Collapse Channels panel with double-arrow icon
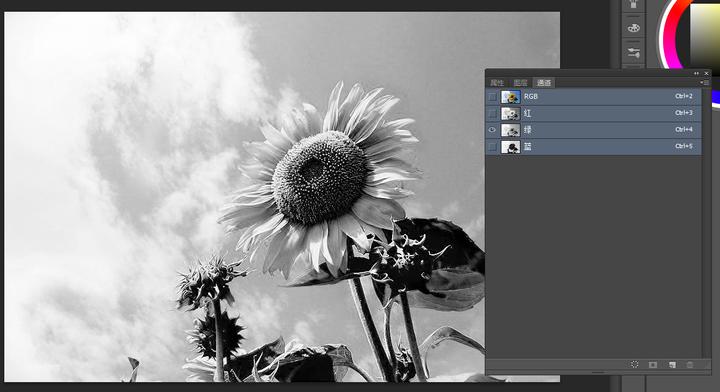The width and height of the screenshot is (720, 392). coord(697,73)
